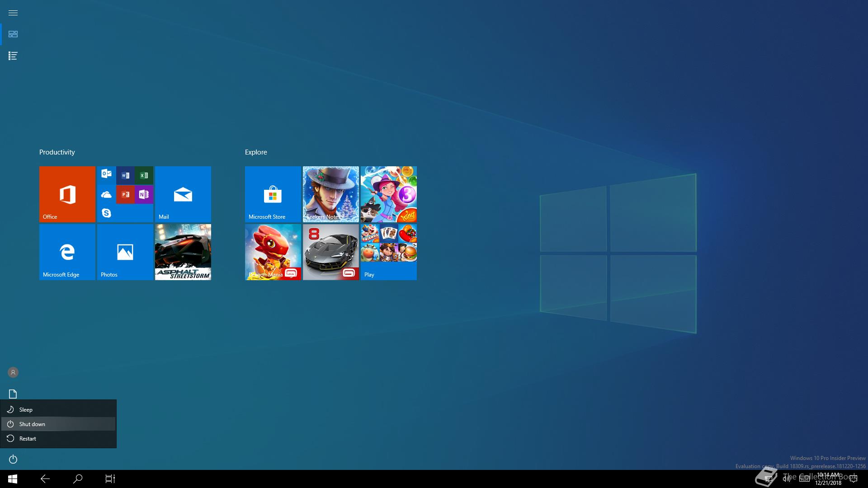868x488 pixels.
Task: Select Shut down from power menu
Action: point(58,424)
